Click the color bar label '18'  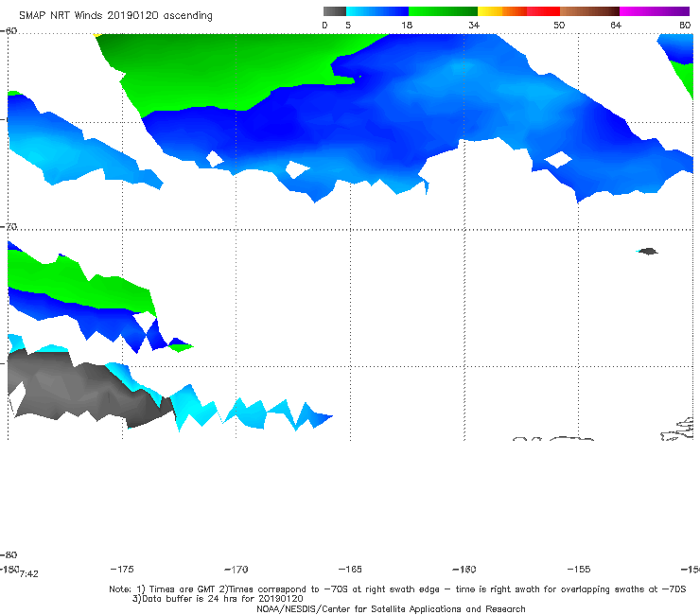point(407,25)
